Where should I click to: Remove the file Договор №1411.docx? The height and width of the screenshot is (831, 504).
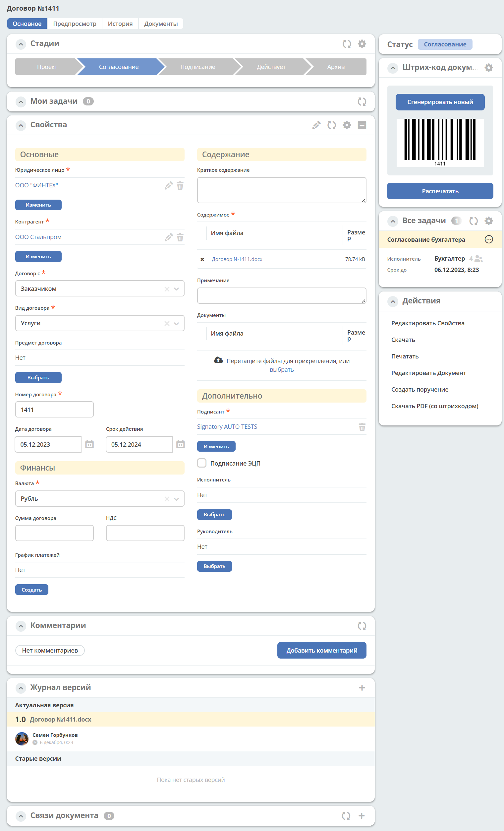coord(202,259)
